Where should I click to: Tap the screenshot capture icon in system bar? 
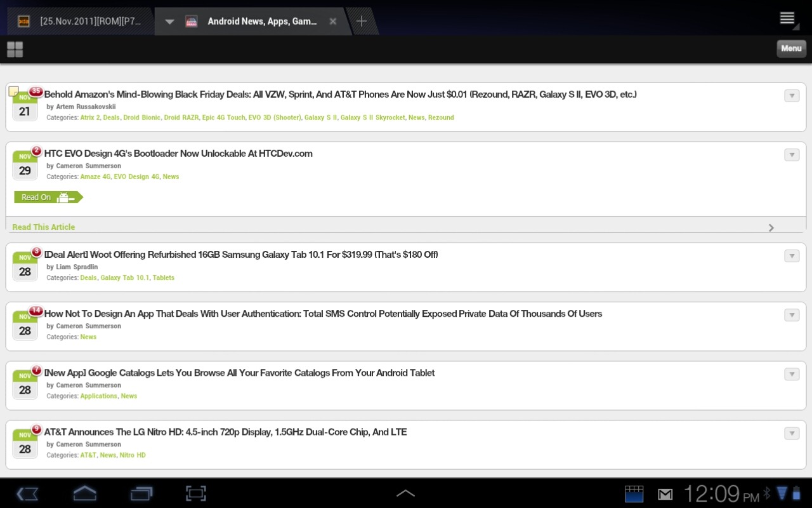click(x=196, y=493)
